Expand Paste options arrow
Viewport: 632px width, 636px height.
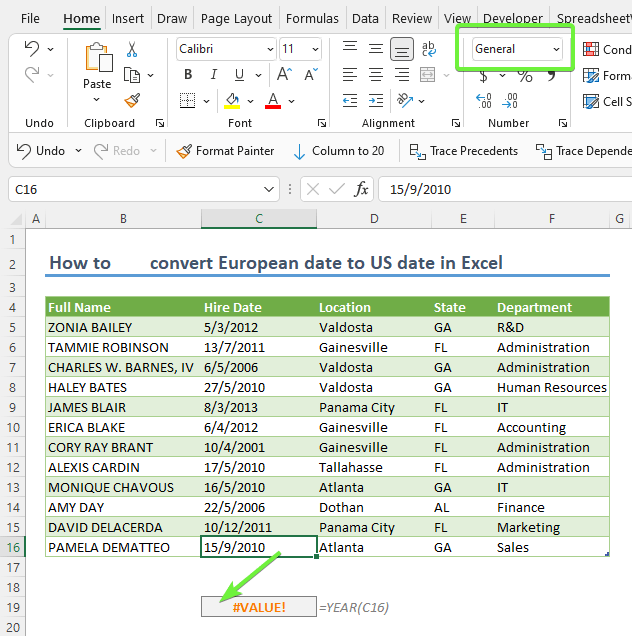(x=97, y=99)
